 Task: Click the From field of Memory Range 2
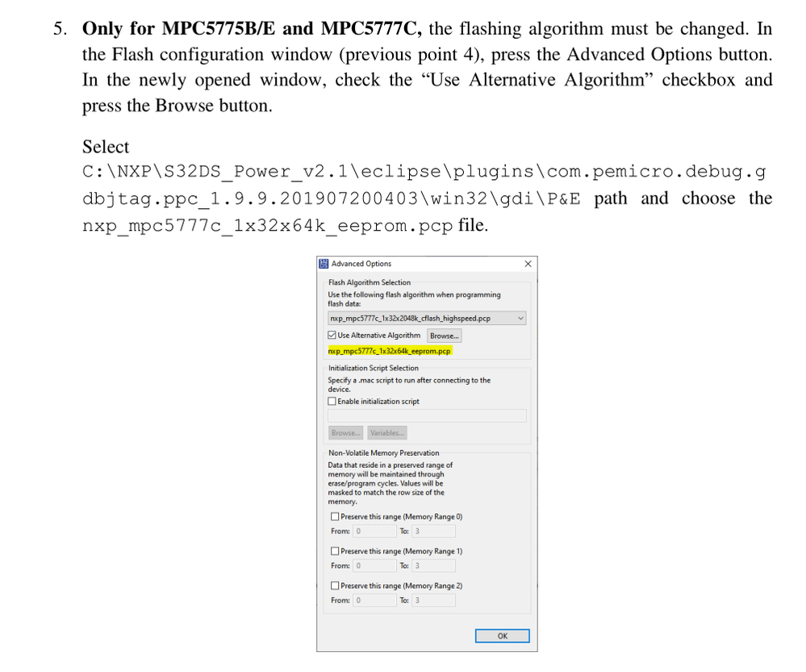tap(374, 600)
